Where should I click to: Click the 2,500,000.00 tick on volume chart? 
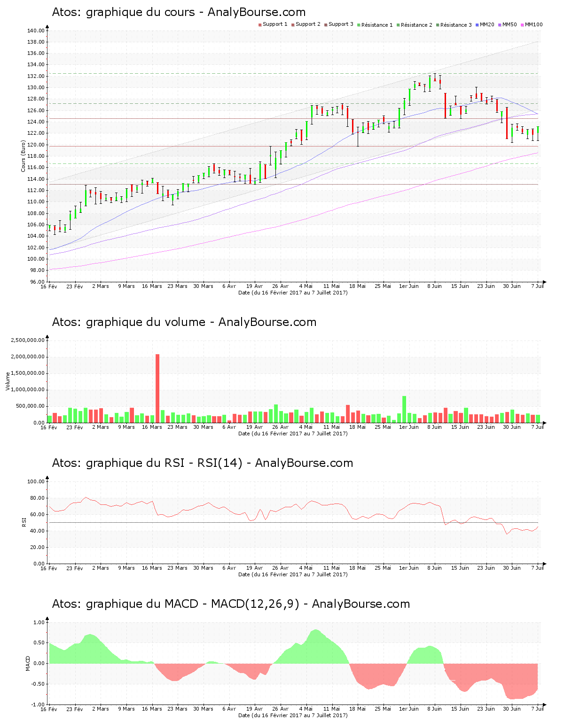28,340
